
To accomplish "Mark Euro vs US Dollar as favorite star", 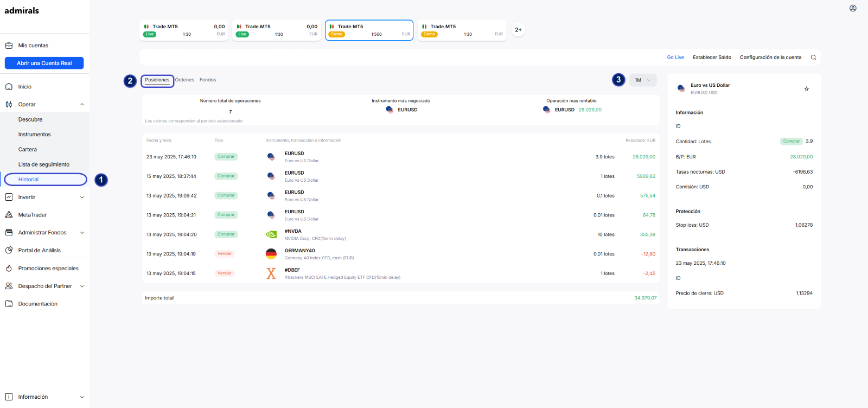I will pyautogui.click(x=807, y=89).
